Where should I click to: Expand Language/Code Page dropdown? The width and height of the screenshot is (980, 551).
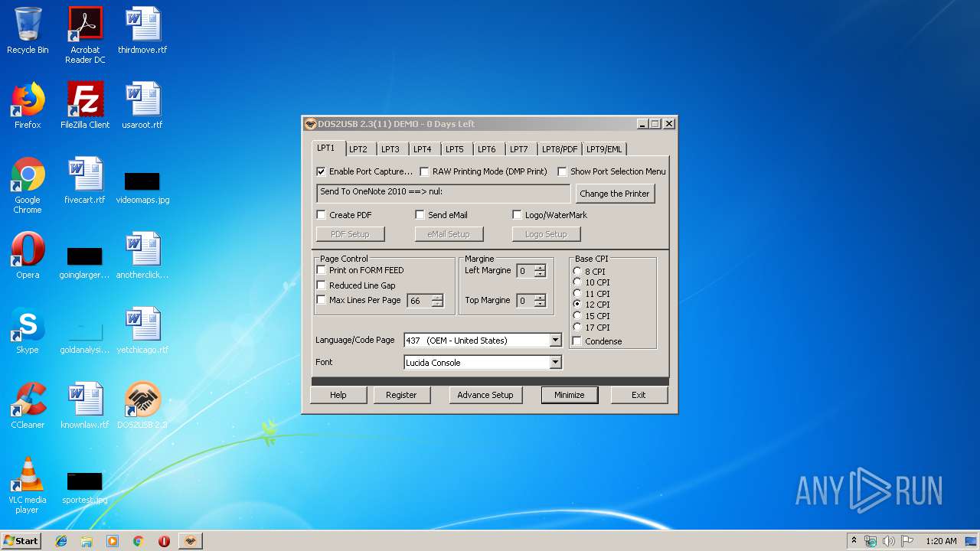tap(556, 341)
